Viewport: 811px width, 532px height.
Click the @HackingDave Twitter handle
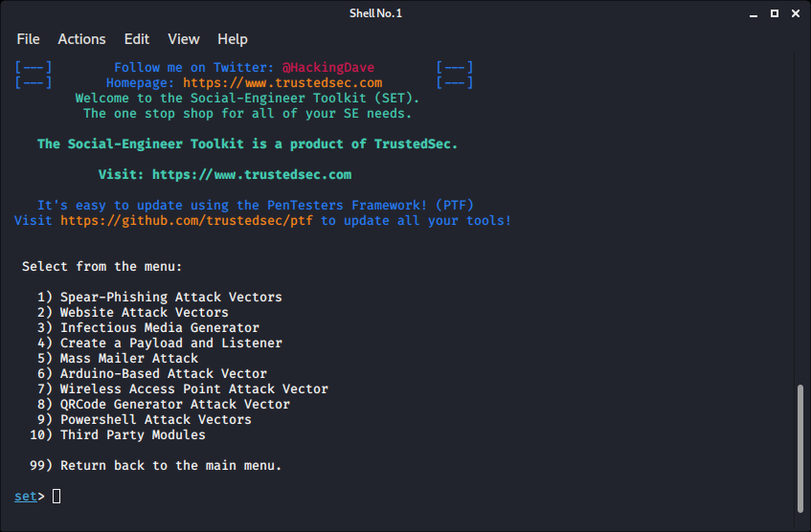pyautogui.click(x=327, y=68)
